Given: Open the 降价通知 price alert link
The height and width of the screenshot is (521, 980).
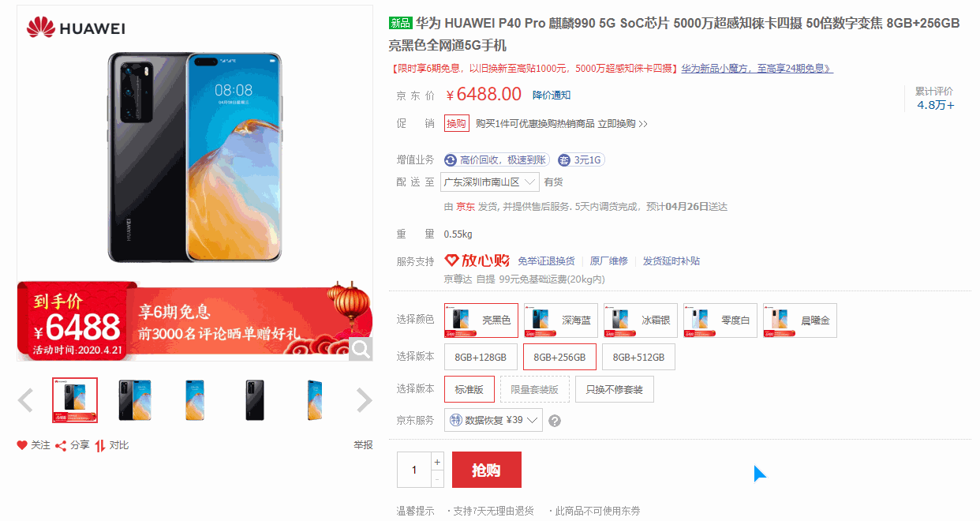Looking at the screenshot, I should 552,96.
